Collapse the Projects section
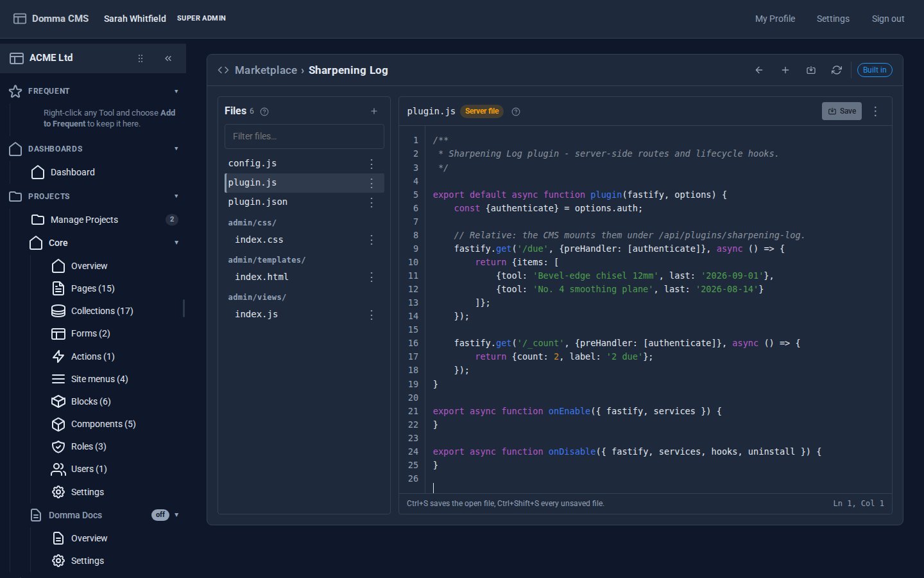 click(176, 197)
